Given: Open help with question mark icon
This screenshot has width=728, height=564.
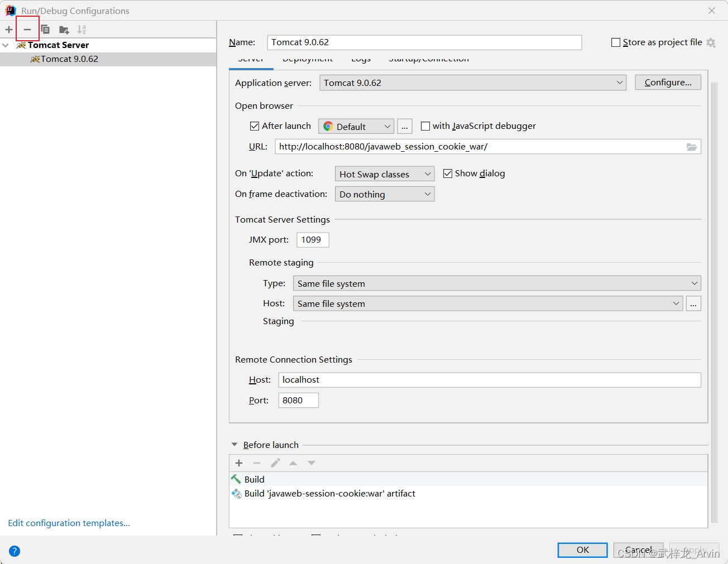Looking at the screenshot, I should click(15, 551).
